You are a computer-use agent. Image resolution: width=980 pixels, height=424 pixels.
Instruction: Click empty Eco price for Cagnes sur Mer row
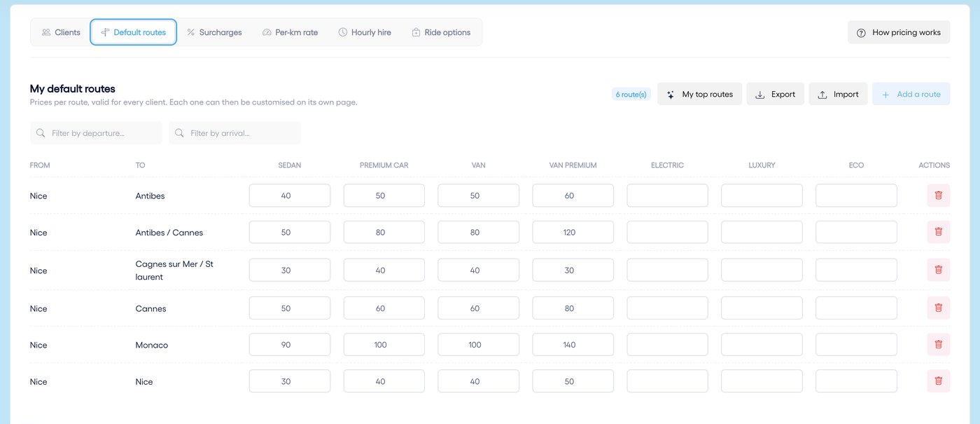point(856,270)
